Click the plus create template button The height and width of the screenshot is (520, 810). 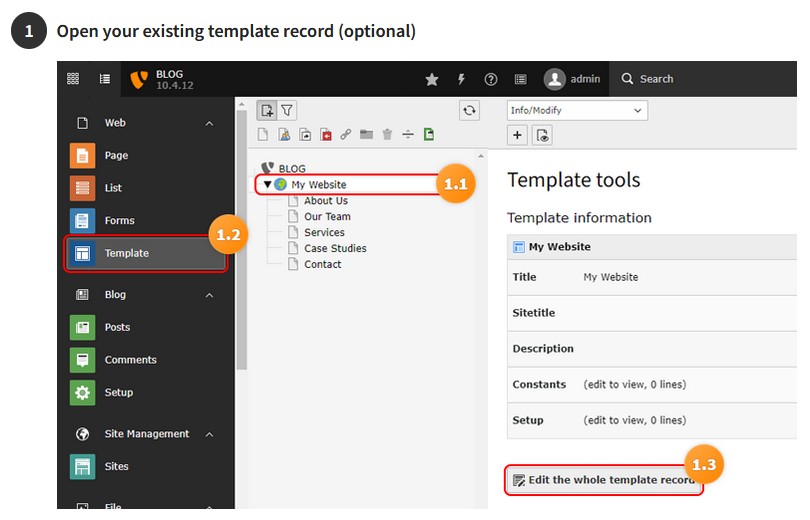pos(517,135)
